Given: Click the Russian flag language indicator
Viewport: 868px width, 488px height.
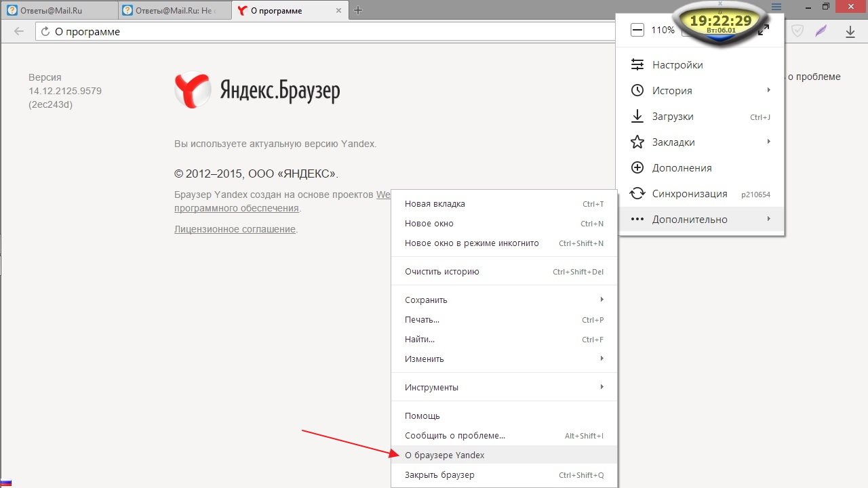Looking at the screenshot, I should (x=5, y=484).
